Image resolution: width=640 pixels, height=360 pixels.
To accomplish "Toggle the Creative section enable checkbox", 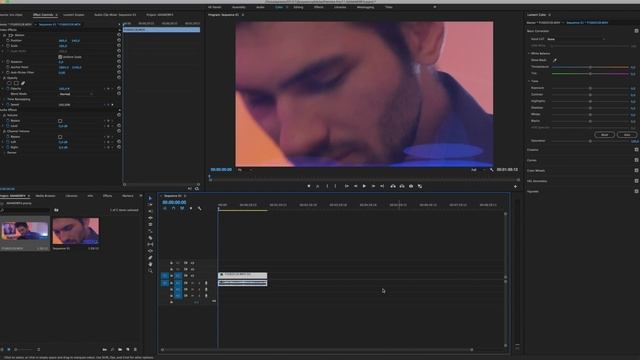I will coord(636,150).
